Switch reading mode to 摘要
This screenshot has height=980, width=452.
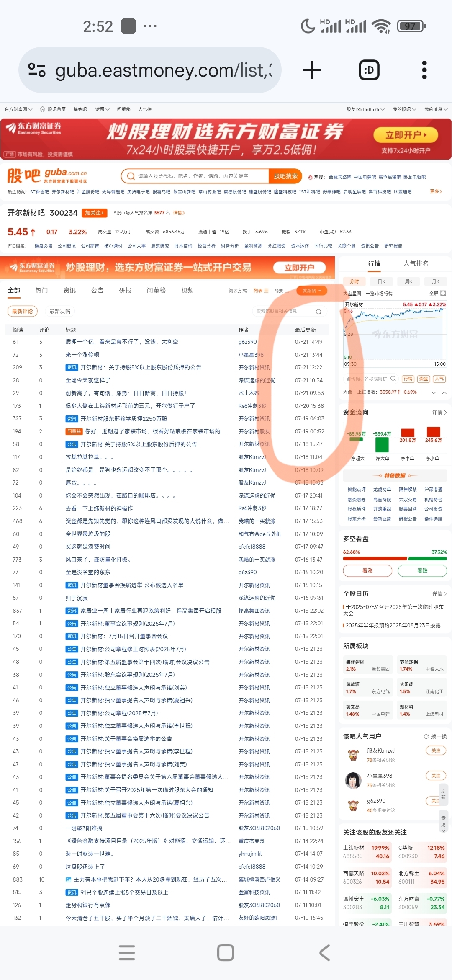click(282, 291)
